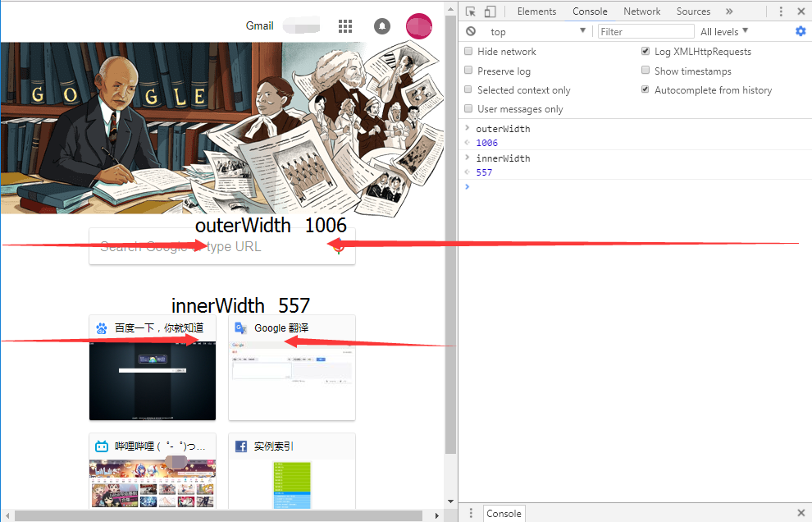
Task: Open the Gmail link
Action: (x=259, y=26)
